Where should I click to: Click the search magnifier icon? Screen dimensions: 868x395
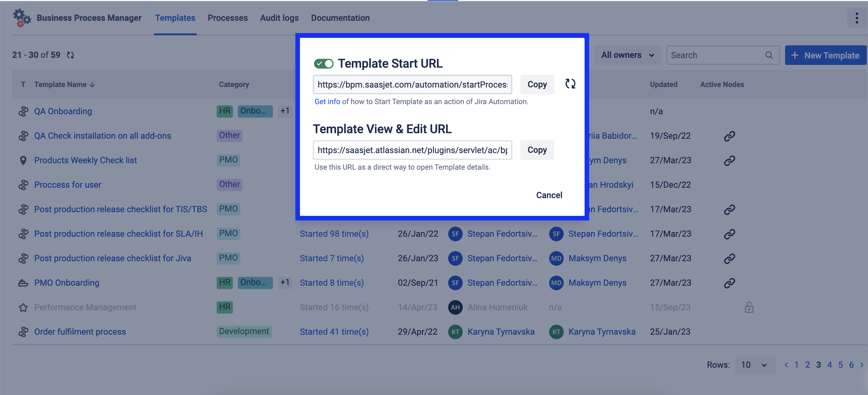[x=769, y=55]
